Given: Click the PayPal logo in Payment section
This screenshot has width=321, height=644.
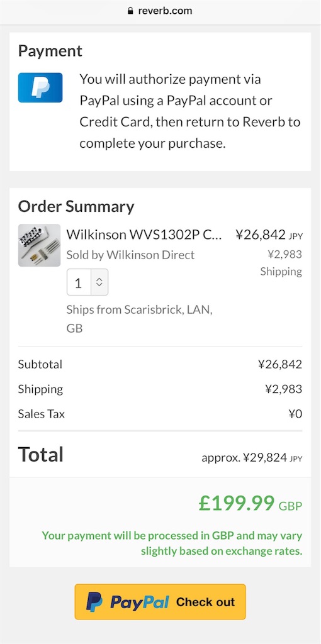Looking at the screenshot, I should tap(40, 87).
